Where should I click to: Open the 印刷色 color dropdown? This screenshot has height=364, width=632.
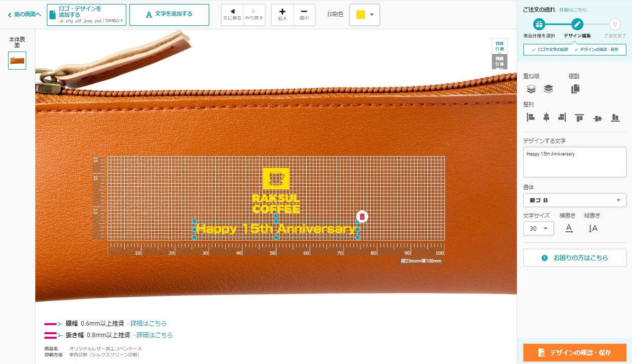tap(365, 15)
